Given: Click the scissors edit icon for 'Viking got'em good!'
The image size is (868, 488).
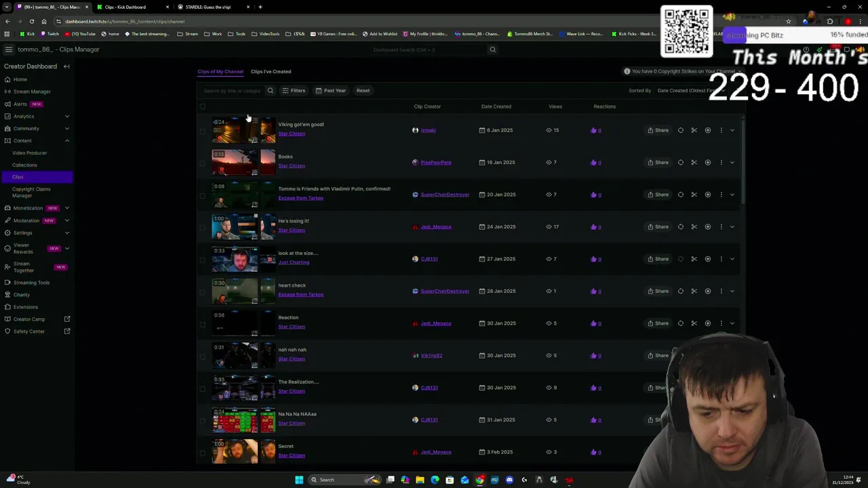Looking at the screenshot, I should [x=694, y=130].
